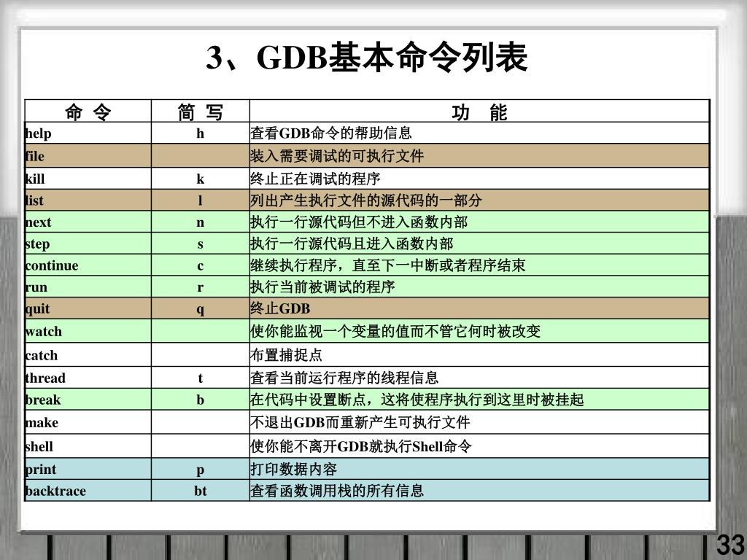The height and width of the screenshot is (560, 747).
Task: Click description '查看GDB命令的帮助信息'
Action: coord(330,133)
